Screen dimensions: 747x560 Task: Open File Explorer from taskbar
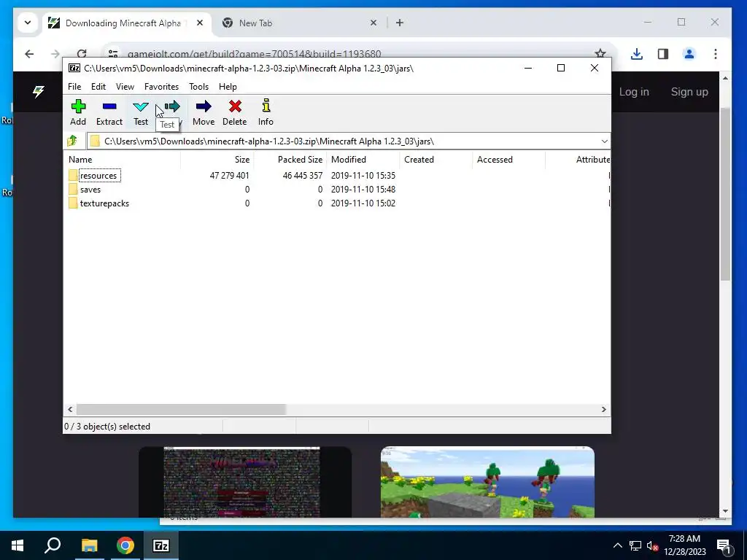pyautogui.click(x=89, y=545)
